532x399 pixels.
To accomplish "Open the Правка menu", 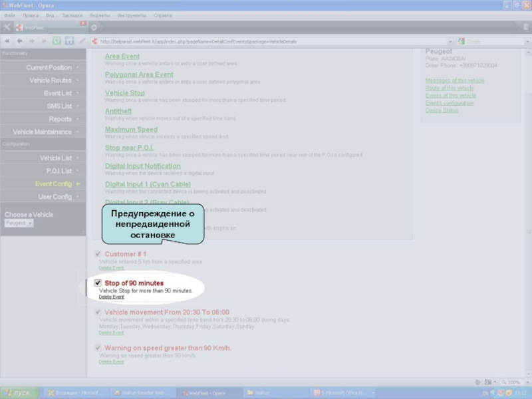I will (x=31, y=15).
